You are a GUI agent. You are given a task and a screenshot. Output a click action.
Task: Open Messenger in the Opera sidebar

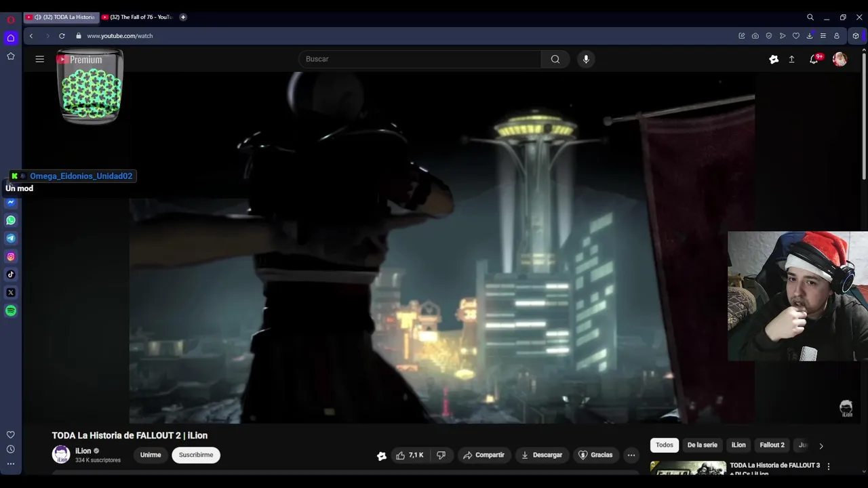tap(11, 202)
